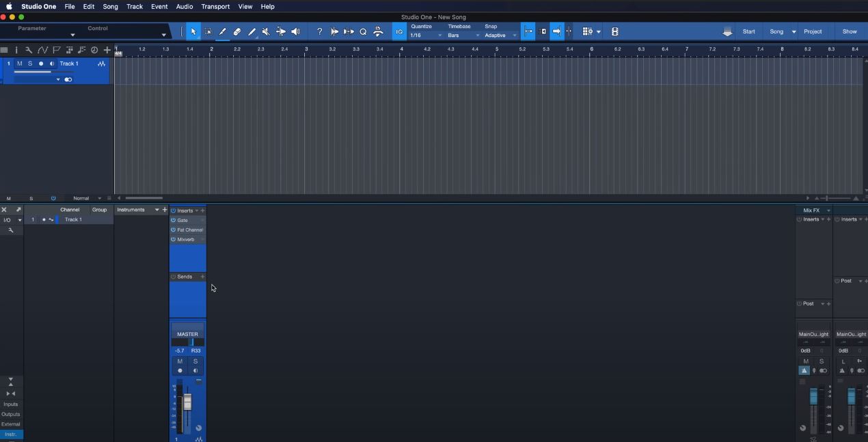868x442 pixels.
Task: Click the Track 1 channel volume fader
Action: (187, 402)
